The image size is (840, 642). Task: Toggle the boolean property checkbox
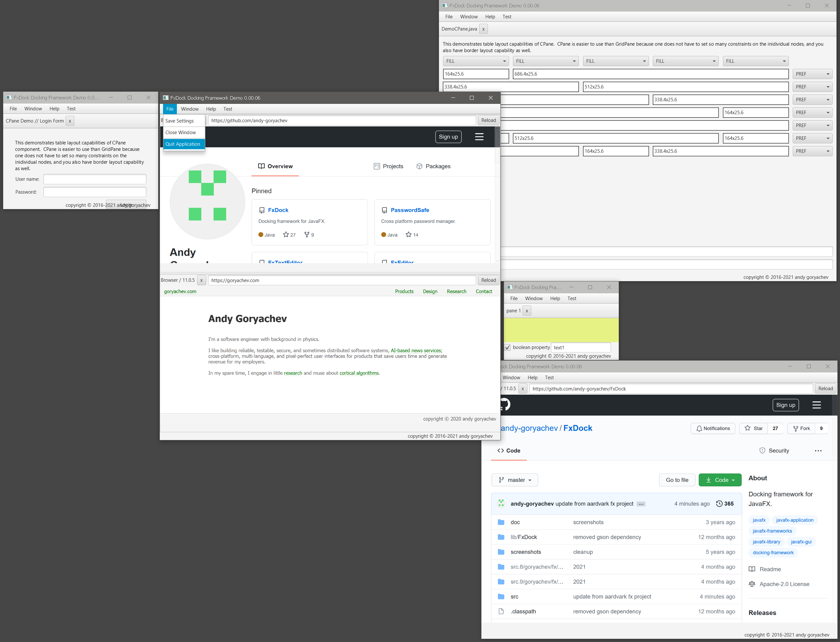point(508,347)
